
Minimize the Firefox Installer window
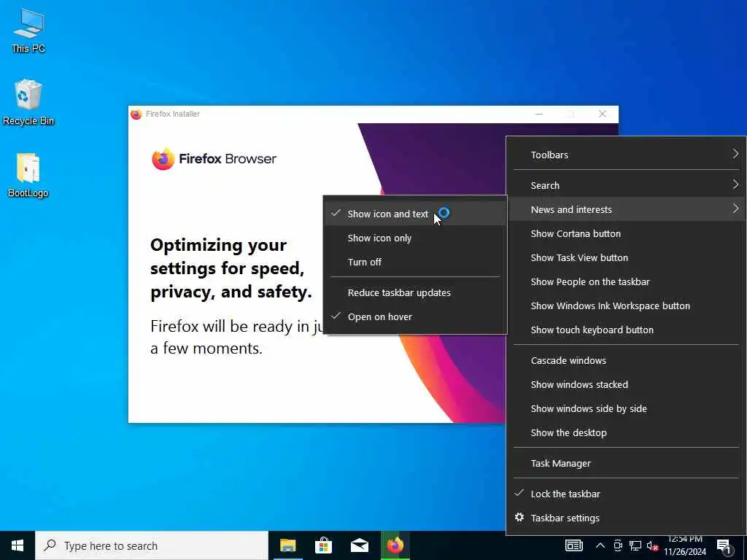tap(539, 114)
